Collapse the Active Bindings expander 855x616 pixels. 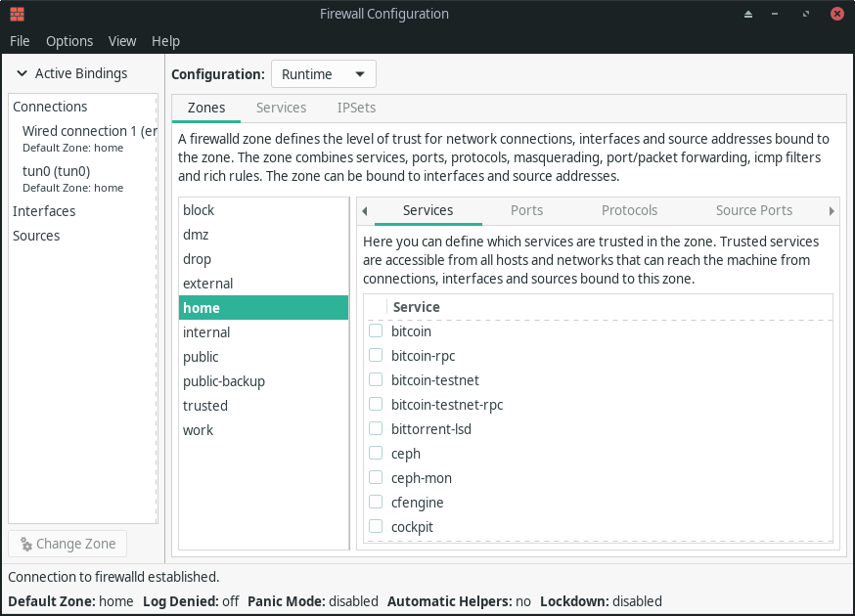click(x=22, y=73)
